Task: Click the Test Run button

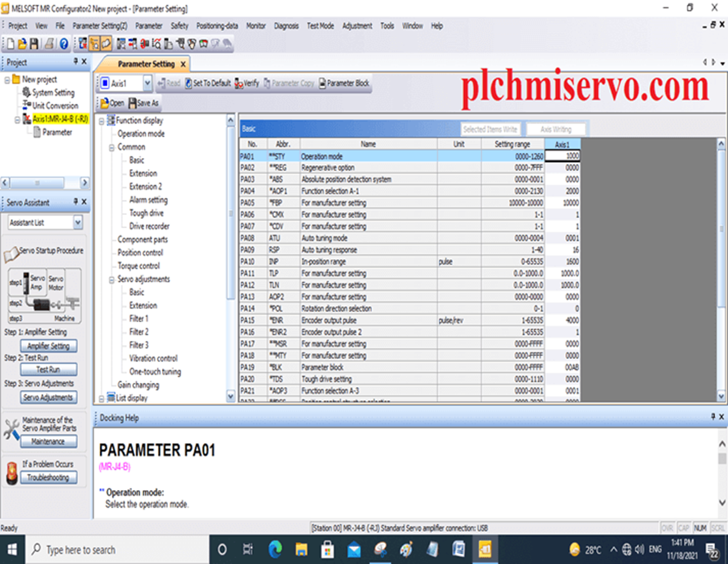Action: click(x=48, y=369)
